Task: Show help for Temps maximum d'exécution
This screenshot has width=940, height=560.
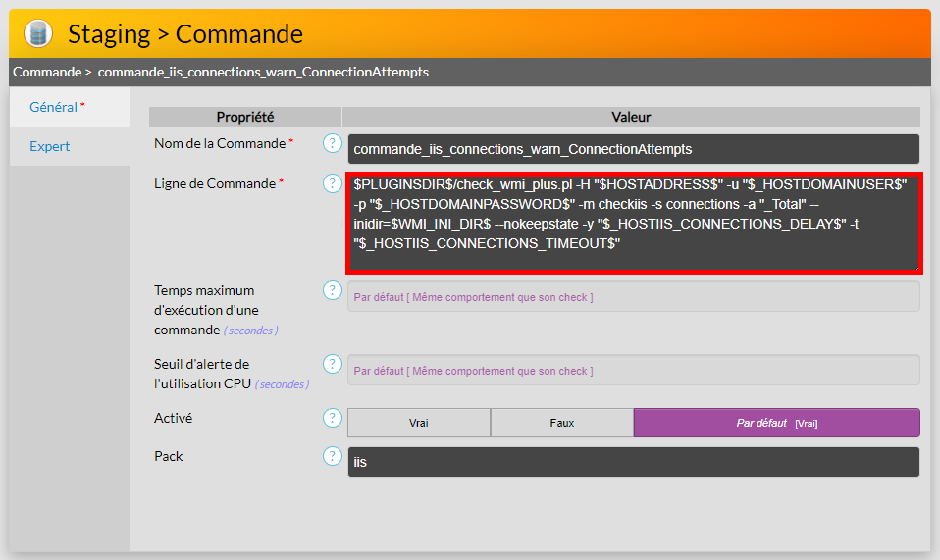Action: click(x=333, y=290)
